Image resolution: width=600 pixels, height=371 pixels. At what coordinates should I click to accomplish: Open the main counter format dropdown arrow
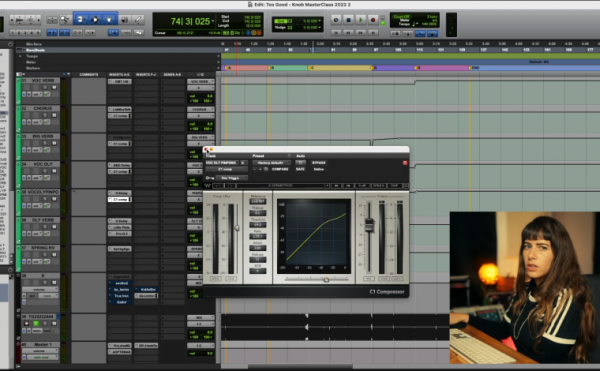coord(212,20)
